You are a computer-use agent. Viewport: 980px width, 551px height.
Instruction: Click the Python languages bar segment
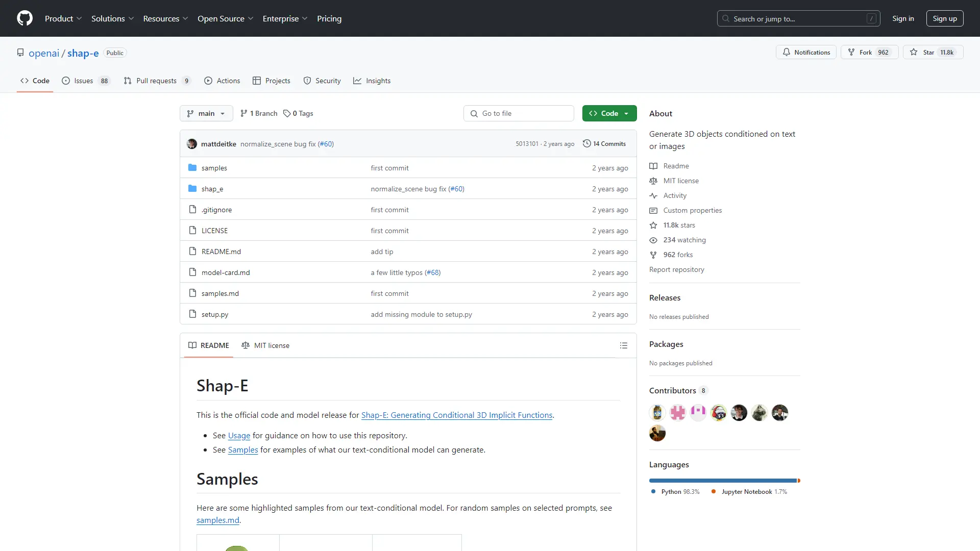pyautogui.click(x=722, y=481)
